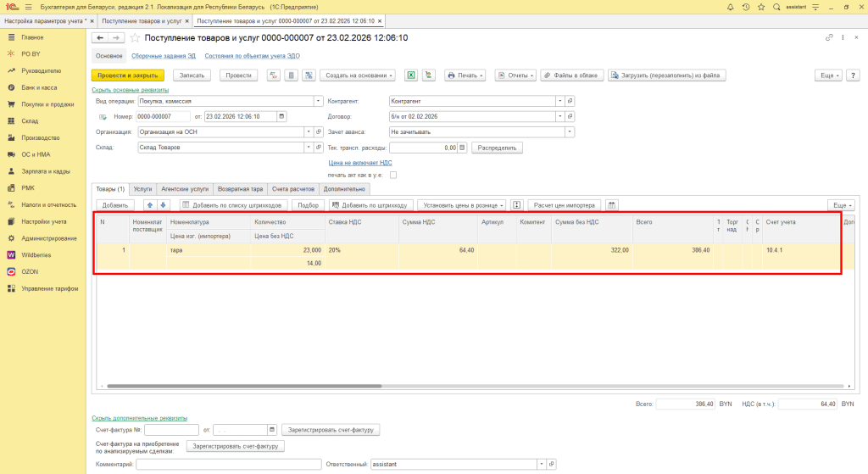Select 'Банк и касса' in the sidebar
The image size is (868, 474).
[x=39, y=87]
